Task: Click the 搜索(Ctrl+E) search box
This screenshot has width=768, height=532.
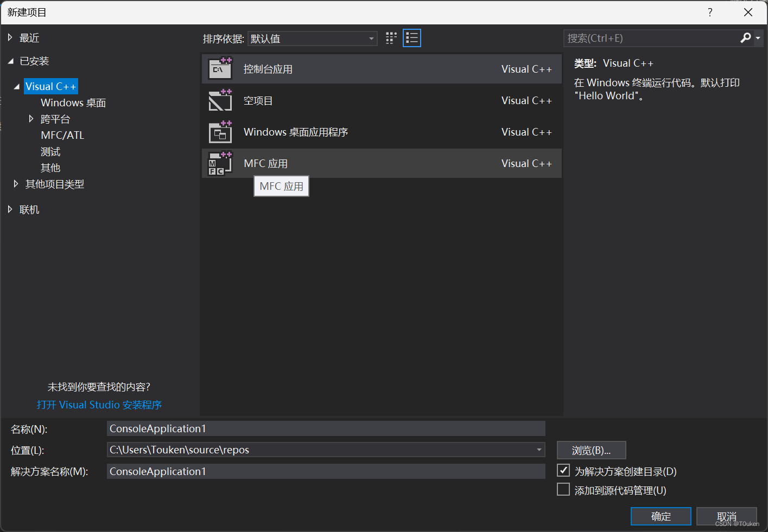Action: (x=651, y=38)
